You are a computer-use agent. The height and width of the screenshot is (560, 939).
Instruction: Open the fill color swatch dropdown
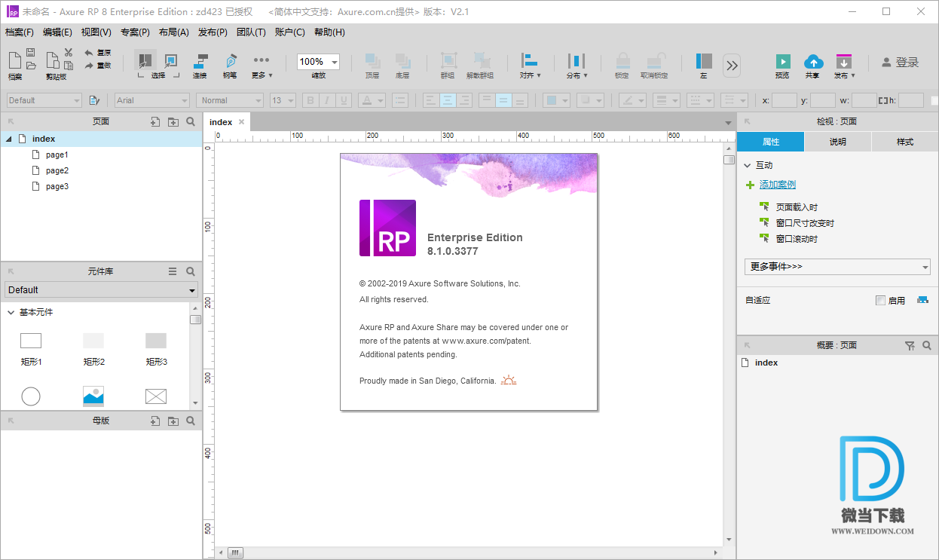pos(558,100)
